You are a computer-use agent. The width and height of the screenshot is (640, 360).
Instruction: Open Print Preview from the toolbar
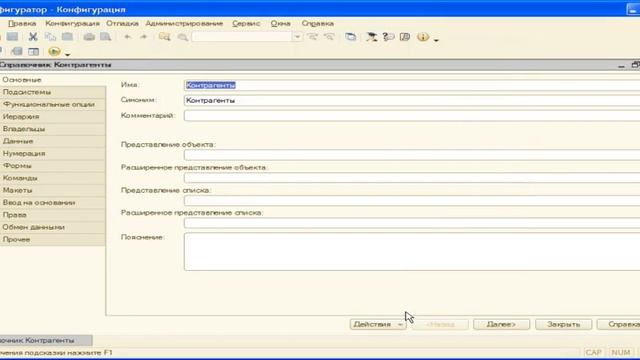coord(106,37)
